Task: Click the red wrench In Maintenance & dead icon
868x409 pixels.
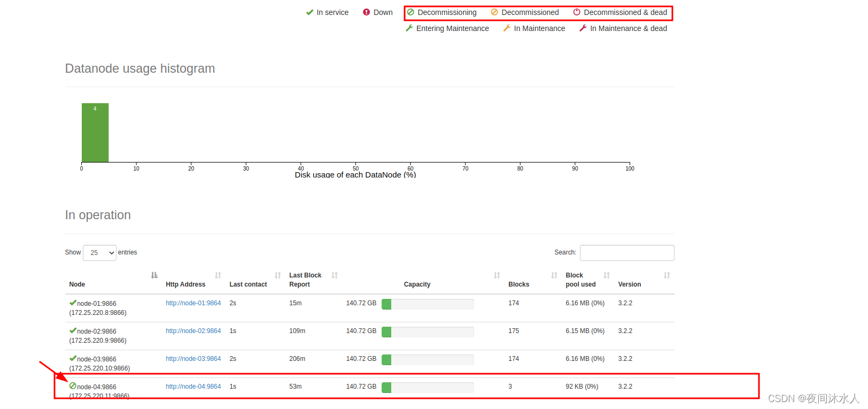Action: pos(583,28)
